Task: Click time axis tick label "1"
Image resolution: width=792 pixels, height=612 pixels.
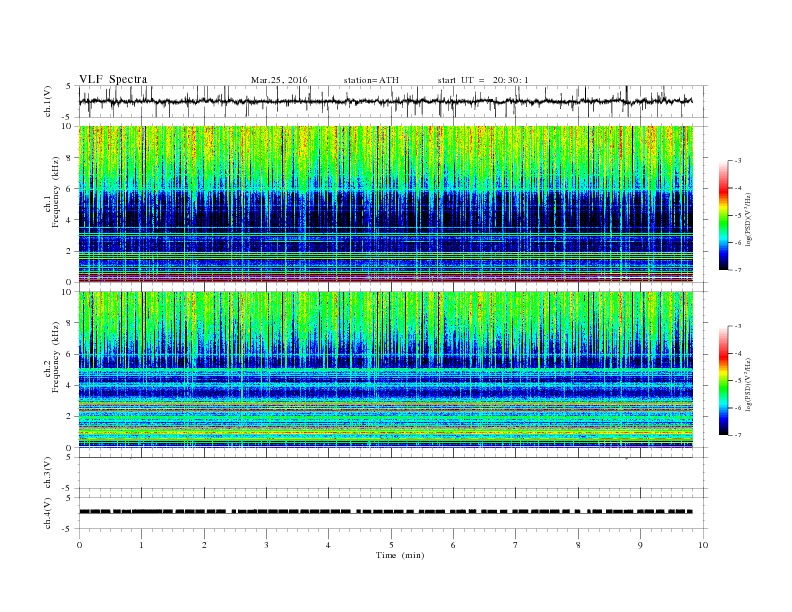Action: (142, 545)
